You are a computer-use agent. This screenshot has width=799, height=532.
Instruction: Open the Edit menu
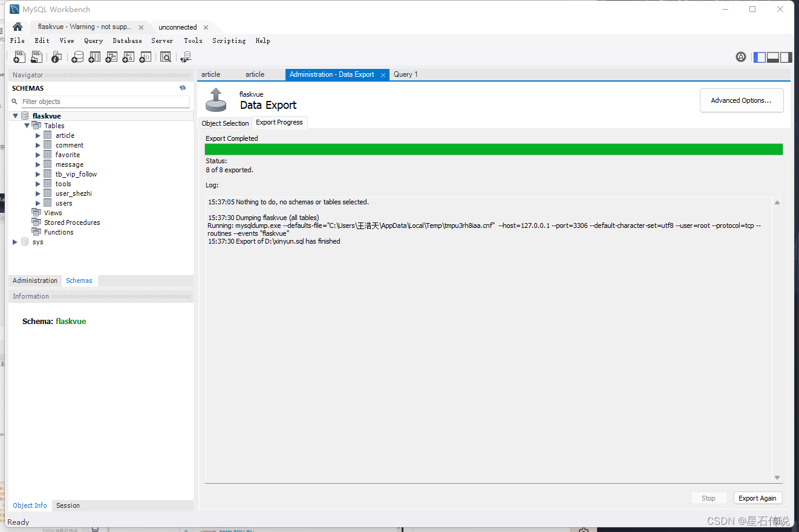pyautogui.click(x=42, y=41)
